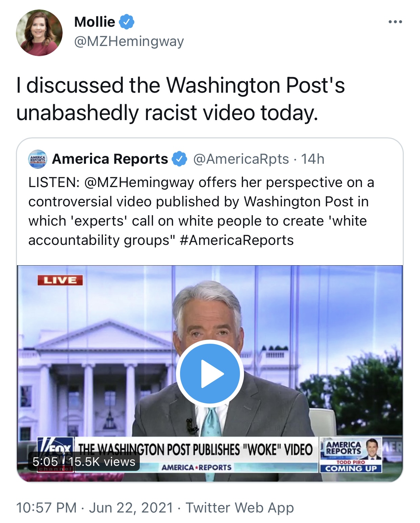This screenshot has width=420, height=523.
Task: Play the Fox News video
Action: tap(210, 374)
